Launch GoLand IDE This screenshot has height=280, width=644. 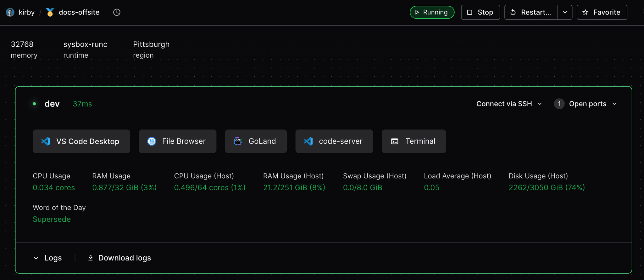[x=256, y=141]
